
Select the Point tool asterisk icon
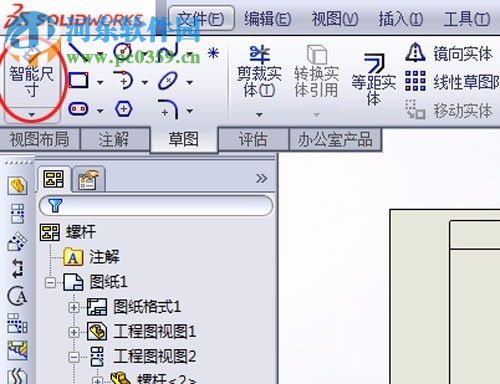(x=213, y=53)
